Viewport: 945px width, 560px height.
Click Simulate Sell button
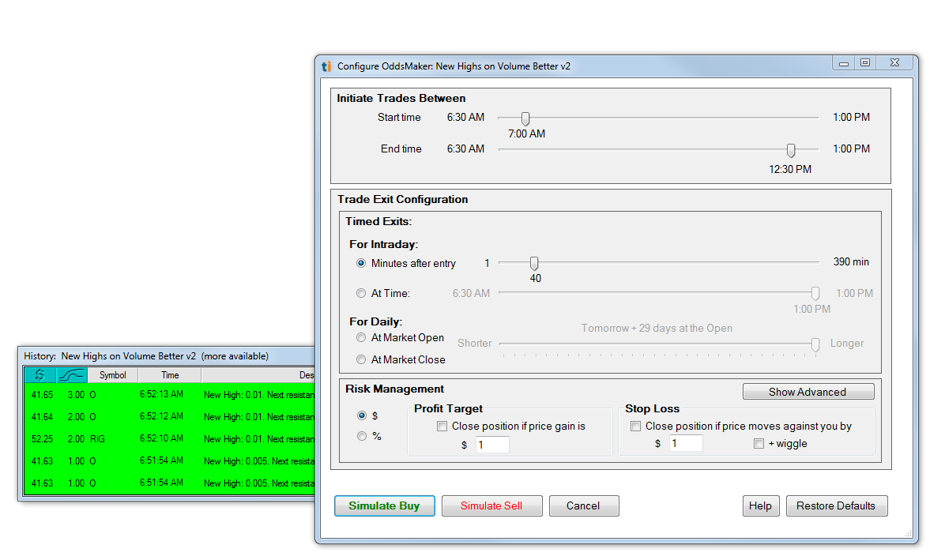[491, 506]
